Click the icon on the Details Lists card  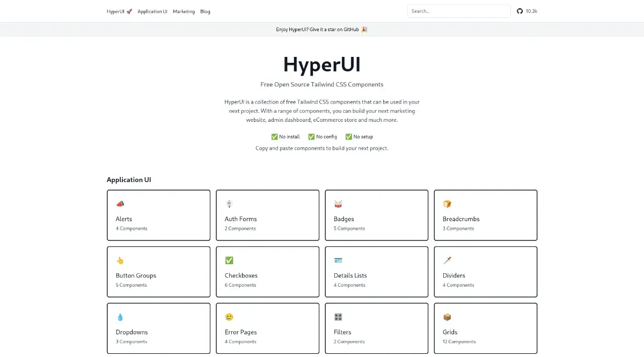click(338, 260)
